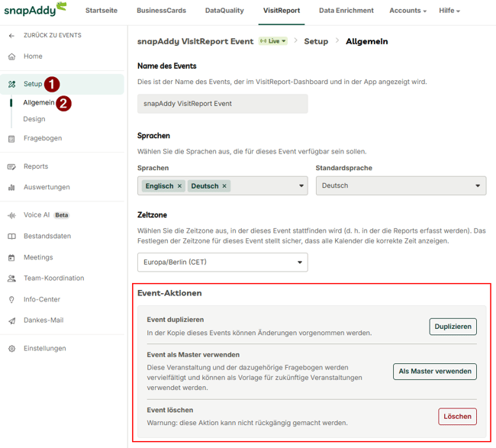Click the Auswertungen bar chart icon
496x448 pixels.
coord(11,188)
